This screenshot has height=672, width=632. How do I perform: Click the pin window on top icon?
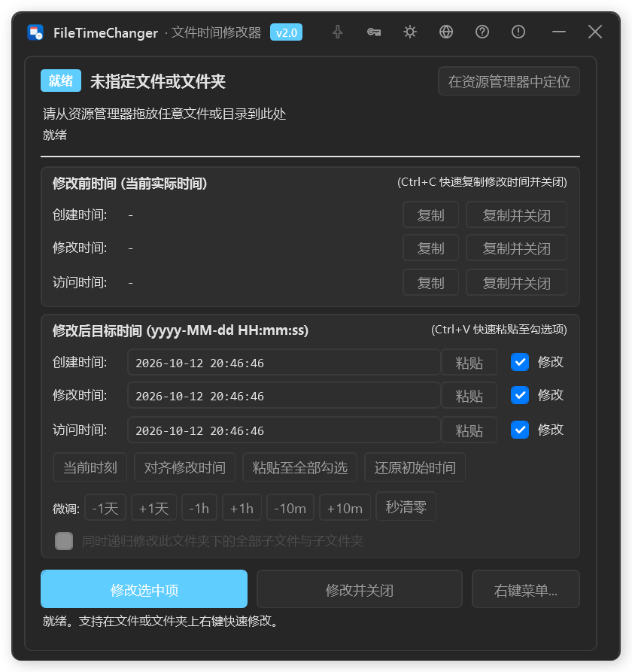pos(338,32)
